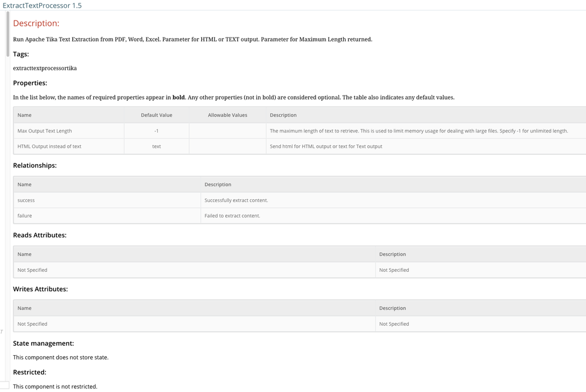Click the Reads Attributes heading
This screenshot has width=586, height=392.
[40, 235]
